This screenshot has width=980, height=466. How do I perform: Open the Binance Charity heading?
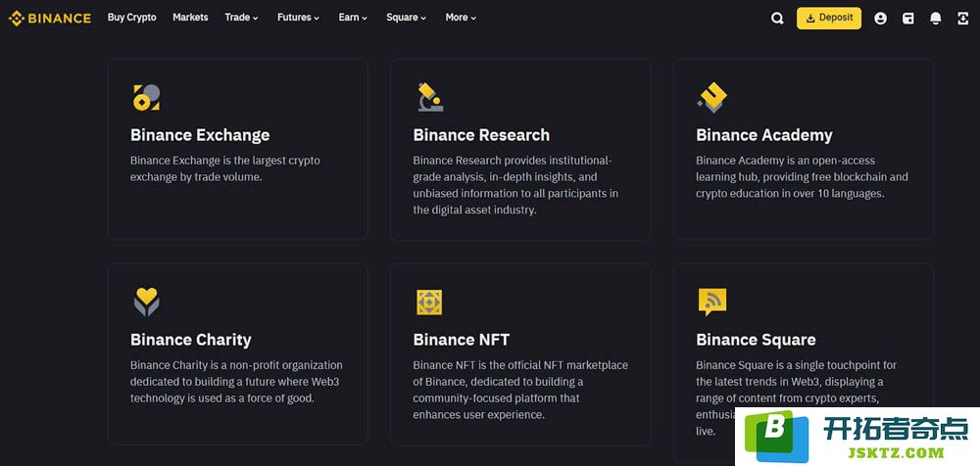coord(191,340)
